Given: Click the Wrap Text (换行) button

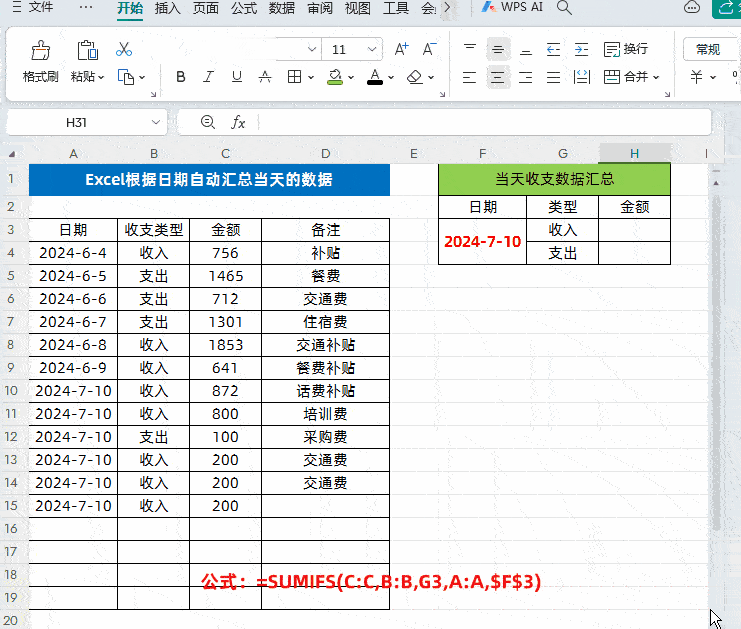Looking at the screenshot, I should (x=626, y=49).
